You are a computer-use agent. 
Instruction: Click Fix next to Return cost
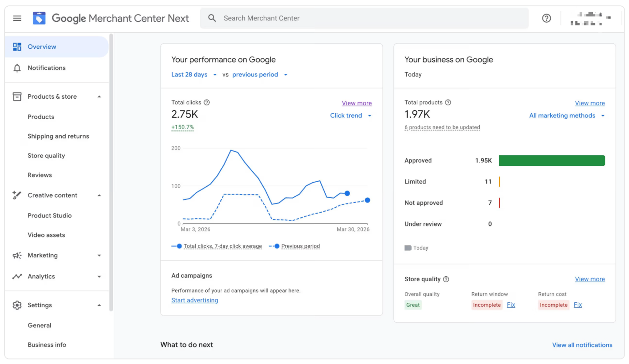point(578,305)
